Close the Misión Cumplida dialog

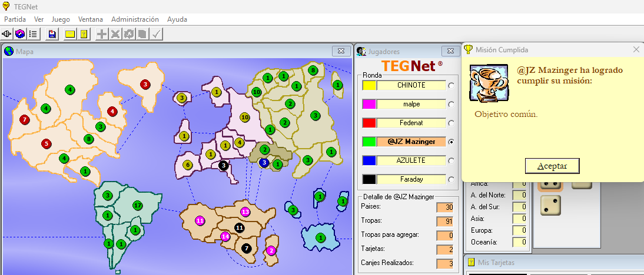[x=636, y=49]
